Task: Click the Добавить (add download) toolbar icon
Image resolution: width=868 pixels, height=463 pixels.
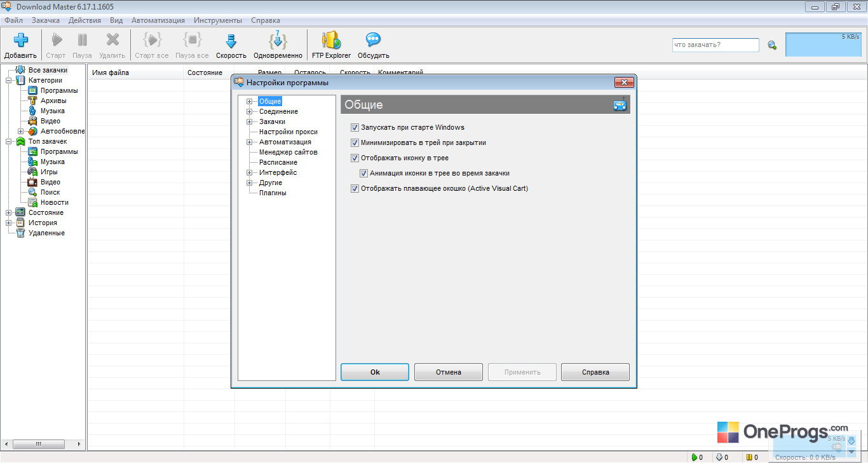Action: [20, 40]
